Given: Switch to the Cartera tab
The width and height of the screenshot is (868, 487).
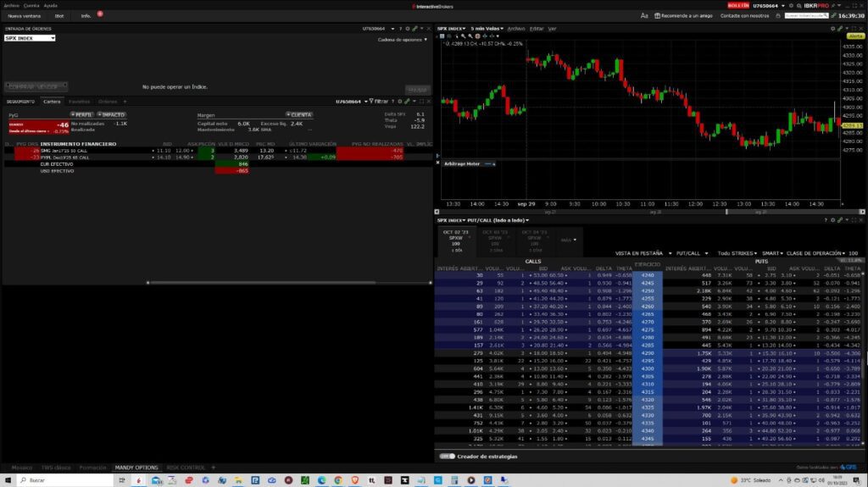Looking at the screenshot, I should tap(52, 102).
